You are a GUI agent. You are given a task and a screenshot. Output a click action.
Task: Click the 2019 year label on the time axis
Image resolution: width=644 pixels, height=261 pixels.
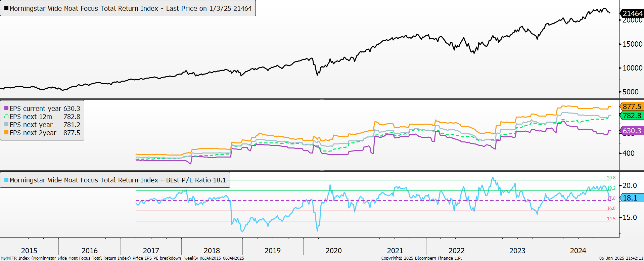273,251
